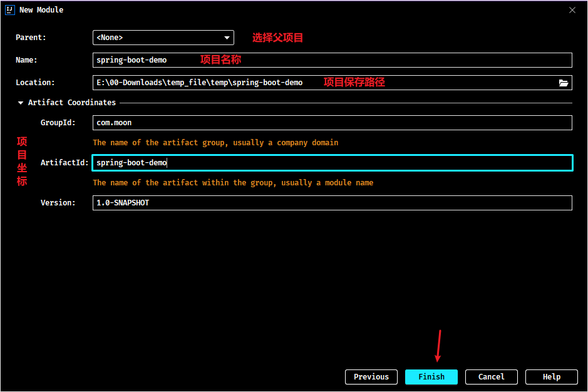Screen dimensions: 588x392
Task: Click the ArtifactId input field
Action: 333,163
